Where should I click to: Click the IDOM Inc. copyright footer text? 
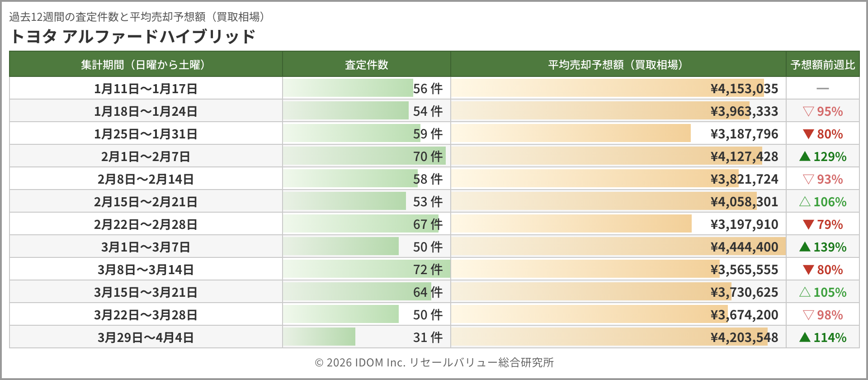point(434,362)
